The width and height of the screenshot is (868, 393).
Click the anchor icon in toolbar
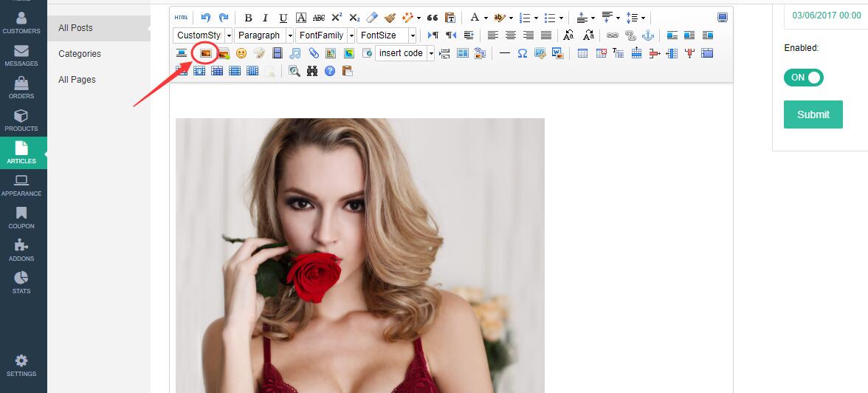648,35
